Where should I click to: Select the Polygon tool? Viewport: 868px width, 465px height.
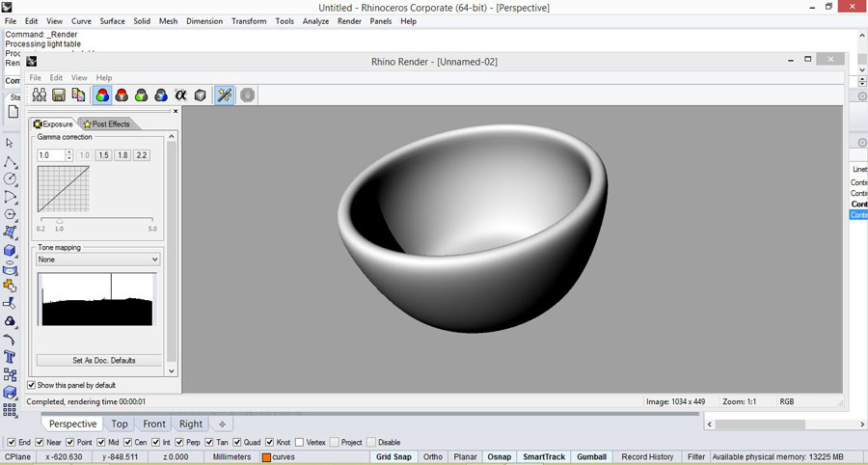(x=10, y=214)
